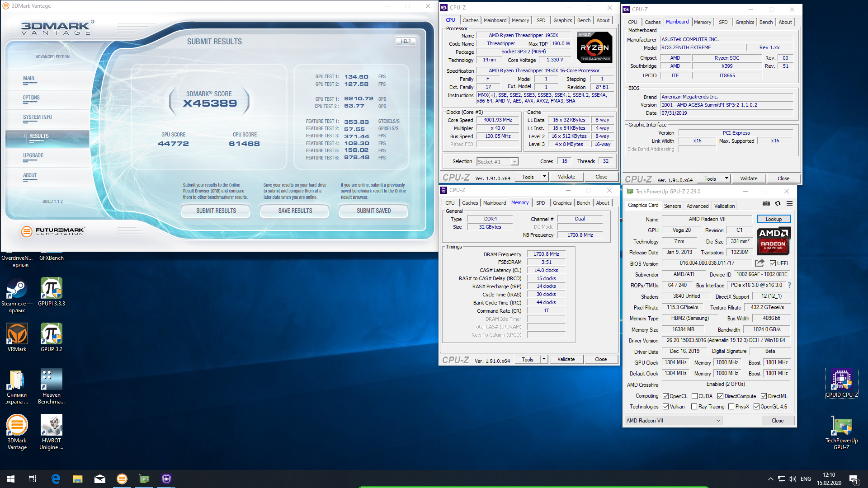868x488 pixels.
Task: Open the notification center icon
Action: click(854, 479)
